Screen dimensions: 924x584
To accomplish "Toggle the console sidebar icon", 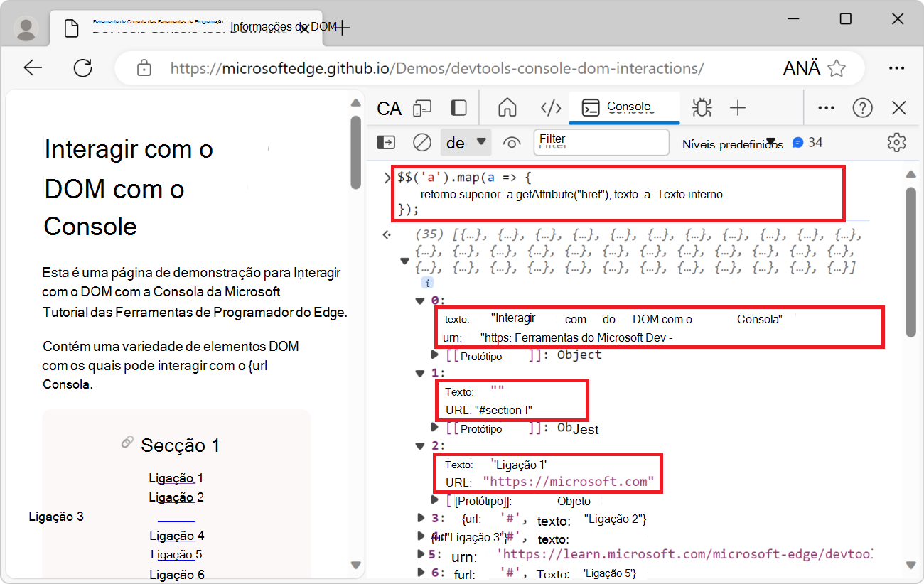I will (x=385, y=143).
